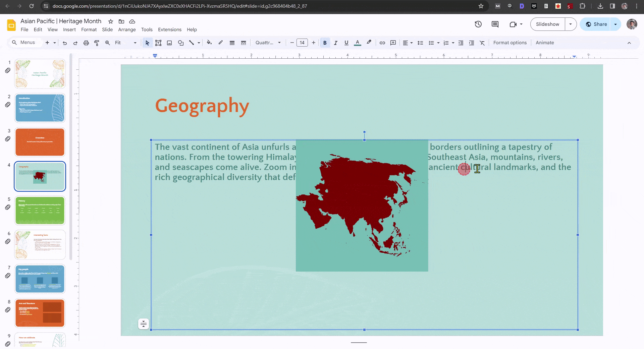The width and height of the screenshot is (644, 349).
Task: Open version history
Action: coord(478,24)
